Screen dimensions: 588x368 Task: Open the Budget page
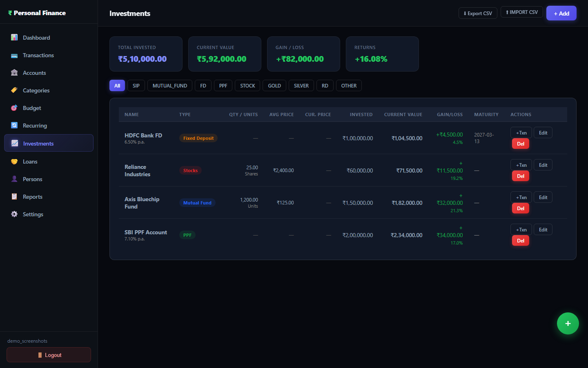click(49, 108)
